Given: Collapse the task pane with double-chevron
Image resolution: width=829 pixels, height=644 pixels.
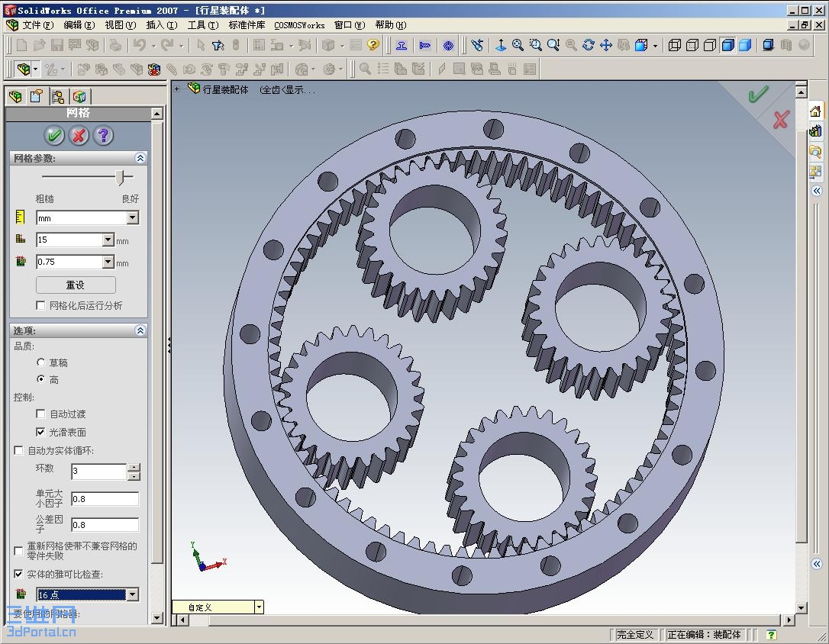Looking at the screenshot, I should tap(818, 190).
